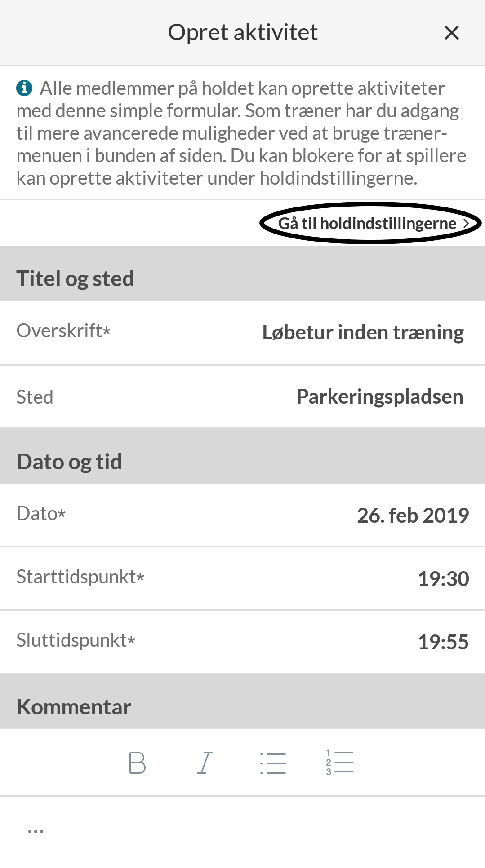Click the blue info icon
485x868 pixels.
click(x=24, y=88)
